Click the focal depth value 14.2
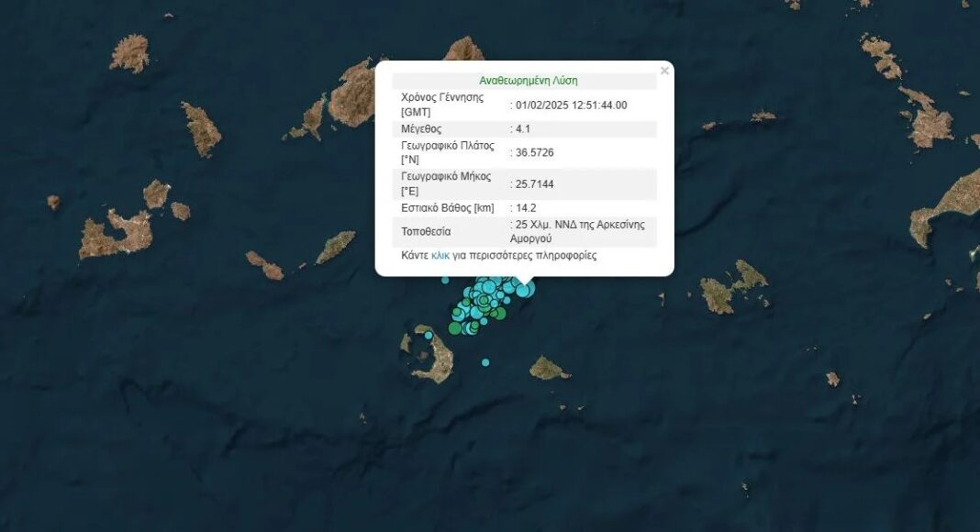980x532 pixels. tap(525, 208)
